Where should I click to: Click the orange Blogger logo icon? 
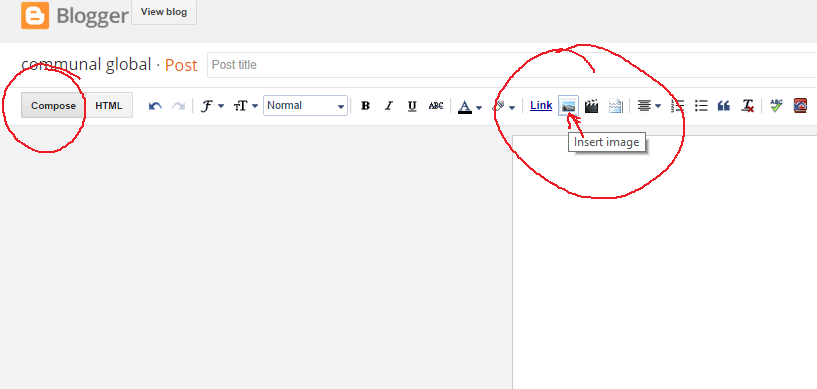click(35, 15)
